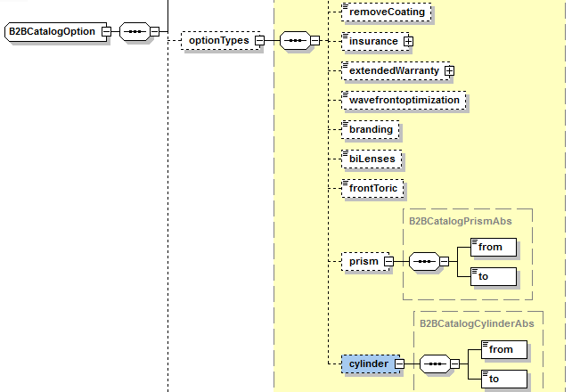Click the prism sequence compositor symbol

(424, 262)
